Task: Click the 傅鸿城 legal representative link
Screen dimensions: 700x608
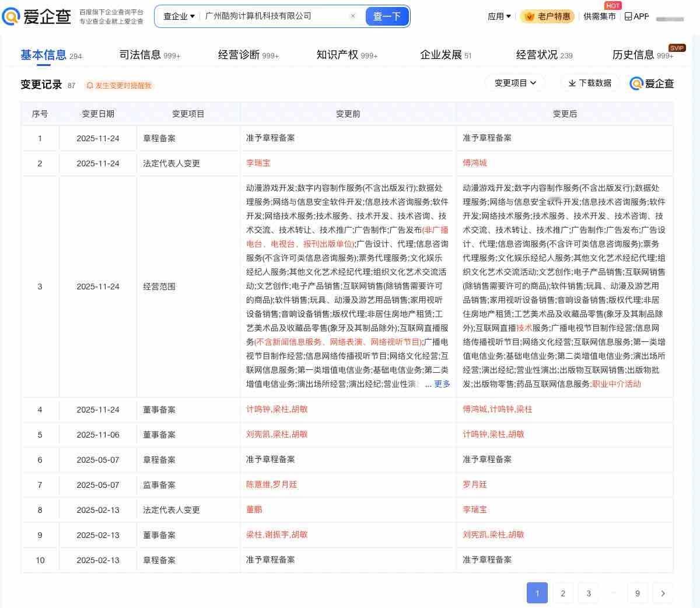Action: coord(473,163)
